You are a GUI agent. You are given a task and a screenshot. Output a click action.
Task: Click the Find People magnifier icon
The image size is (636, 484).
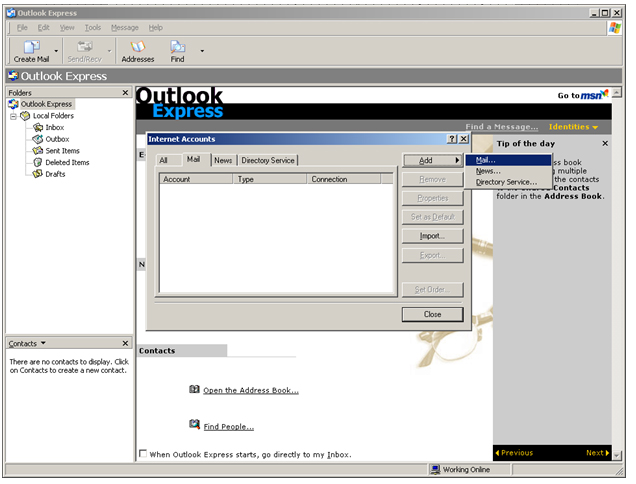(x=194, y=425)
